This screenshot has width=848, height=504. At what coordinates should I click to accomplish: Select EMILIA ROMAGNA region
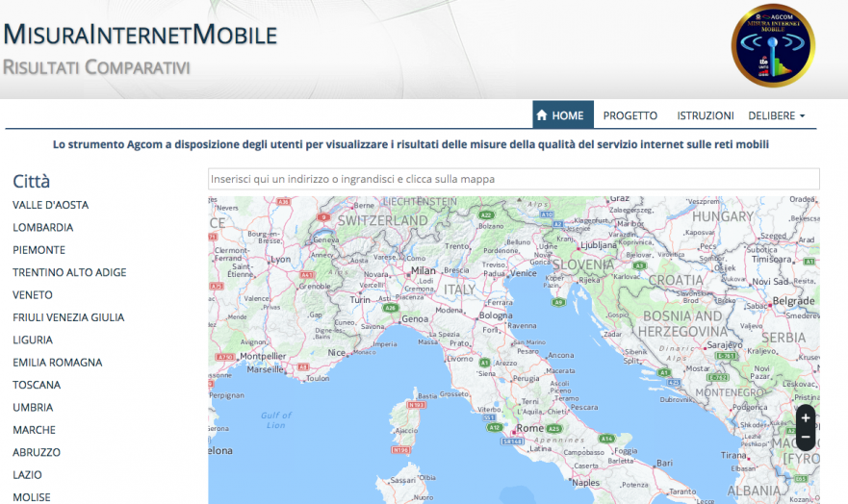pyautogui.click(x=58, y=363)
